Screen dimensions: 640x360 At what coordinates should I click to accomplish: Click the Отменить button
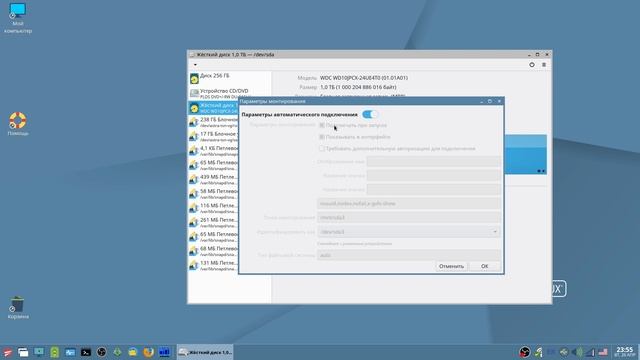coord(451,266)
